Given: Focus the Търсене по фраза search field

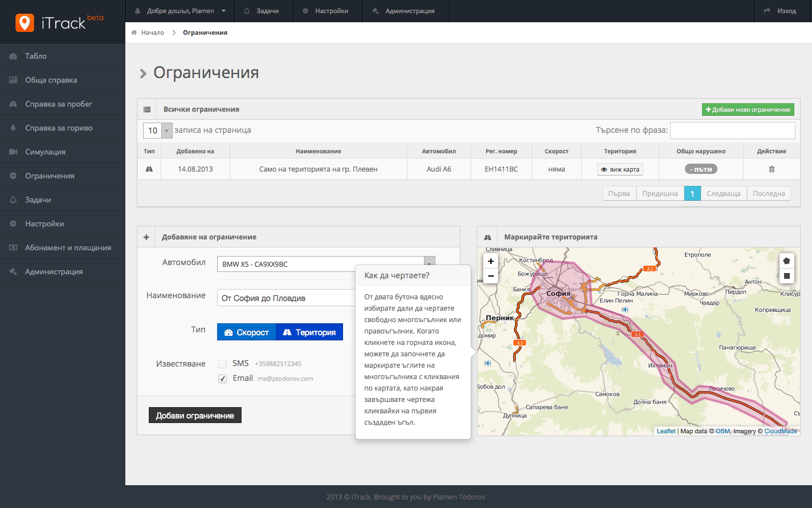Looking at the screenshot, I should (x=732, y=130).
